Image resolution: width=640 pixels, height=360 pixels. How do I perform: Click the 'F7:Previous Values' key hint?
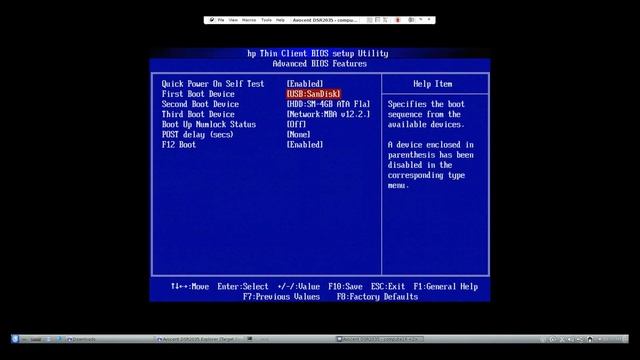(281, 297)
